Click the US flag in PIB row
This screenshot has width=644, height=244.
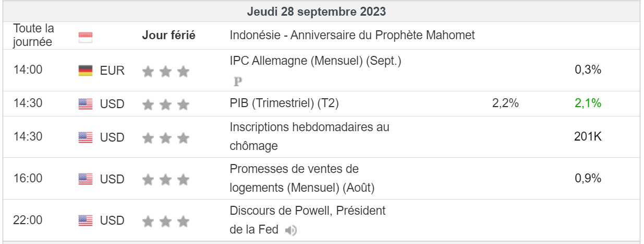86,104
